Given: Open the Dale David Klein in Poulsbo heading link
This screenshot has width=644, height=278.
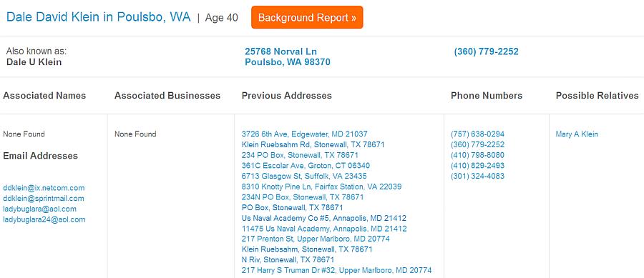Looking at the screenshot, I should [99, 17].
